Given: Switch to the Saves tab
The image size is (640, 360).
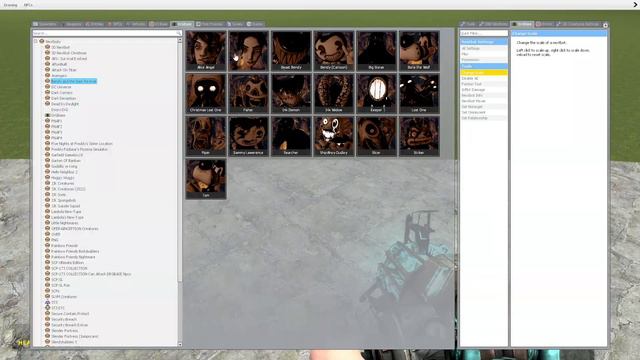Looking at the screenshot, I should tap(255, 24).
